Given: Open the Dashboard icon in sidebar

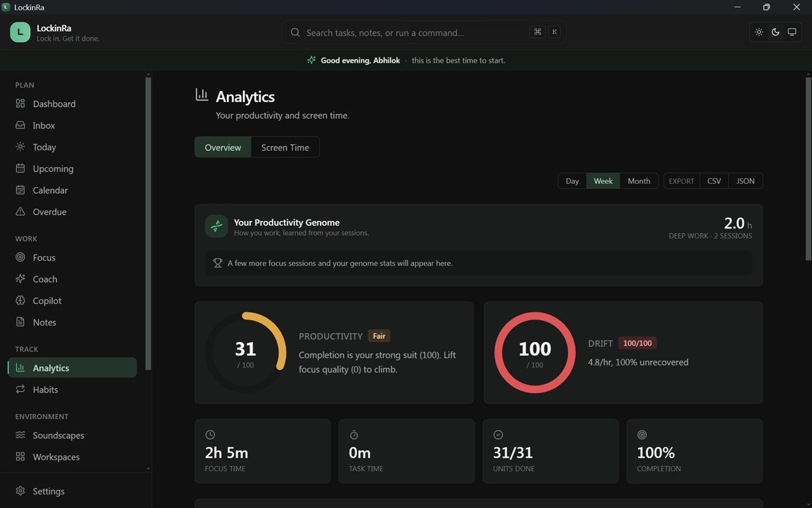Looking at the screenshot, I should [20, 103].
